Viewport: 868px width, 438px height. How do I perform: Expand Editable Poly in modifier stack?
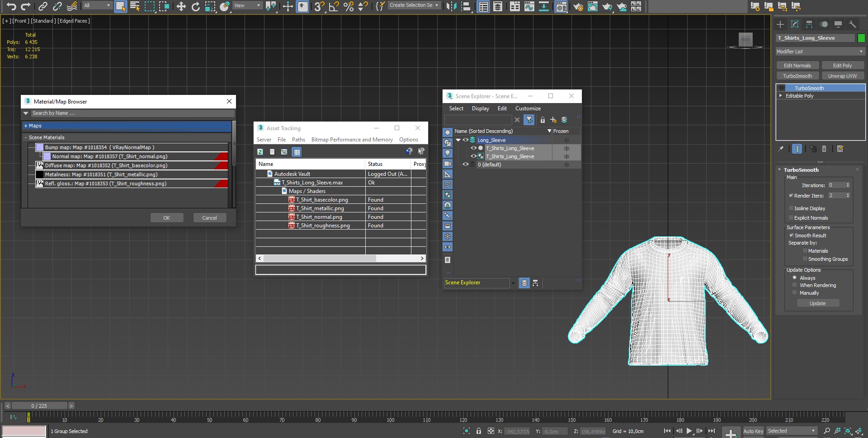781,96
